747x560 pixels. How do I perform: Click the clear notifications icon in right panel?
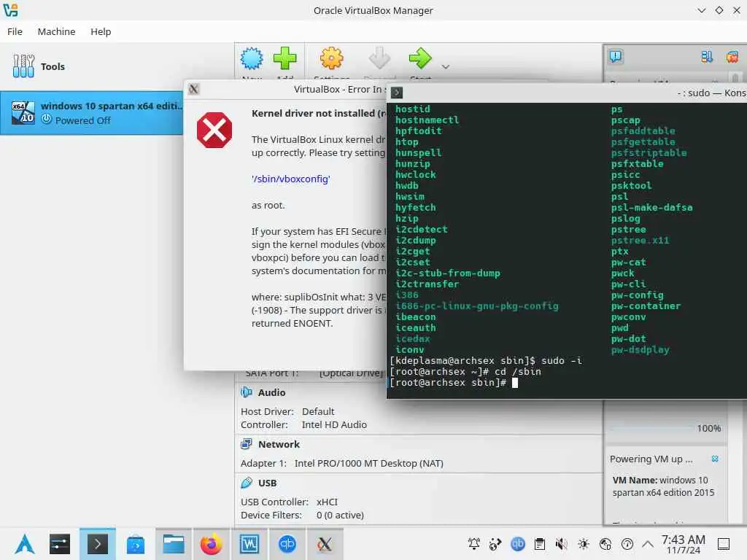click(732, 57)
